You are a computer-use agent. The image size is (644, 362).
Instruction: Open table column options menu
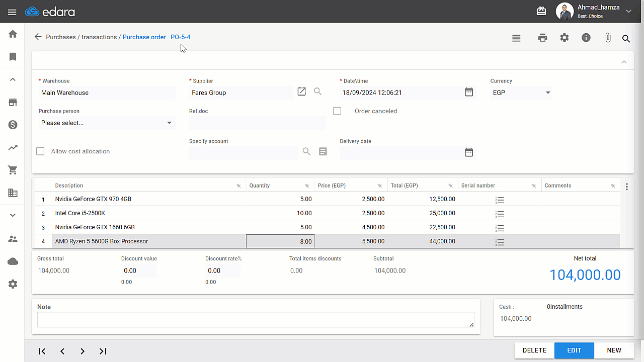click(627, 187)
